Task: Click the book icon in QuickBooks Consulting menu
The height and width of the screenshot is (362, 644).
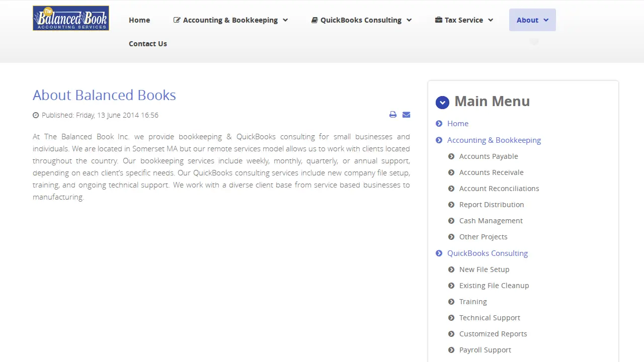Action: (314, 20)
